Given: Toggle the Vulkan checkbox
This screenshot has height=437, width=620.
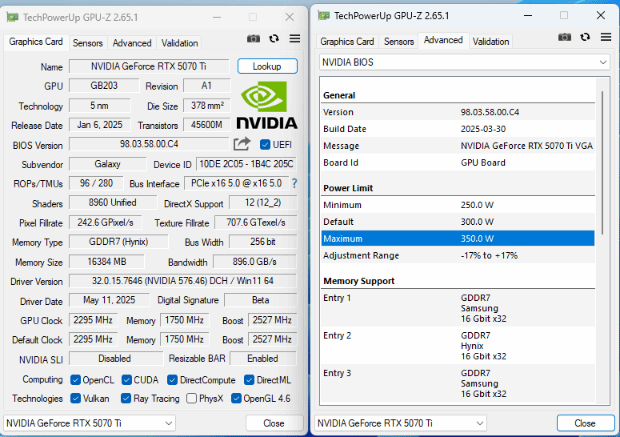Looking at the screenshot, I should 75,398.
